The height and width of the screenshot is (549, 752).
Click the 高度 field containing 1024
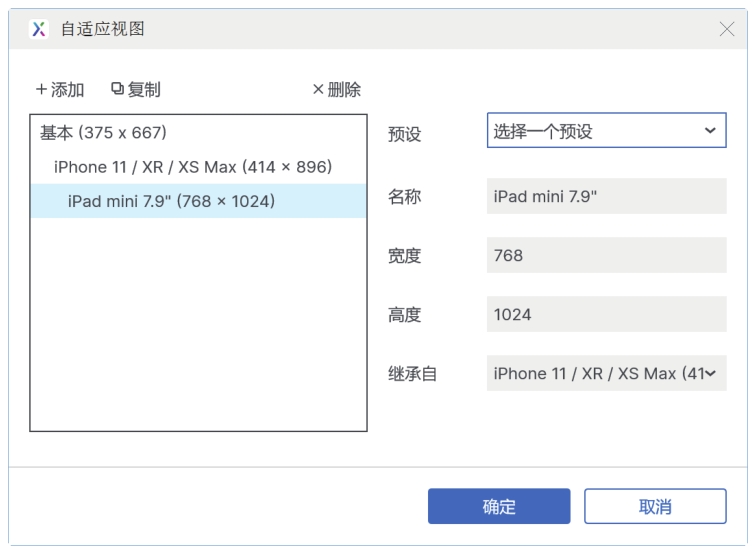point(606,315)
